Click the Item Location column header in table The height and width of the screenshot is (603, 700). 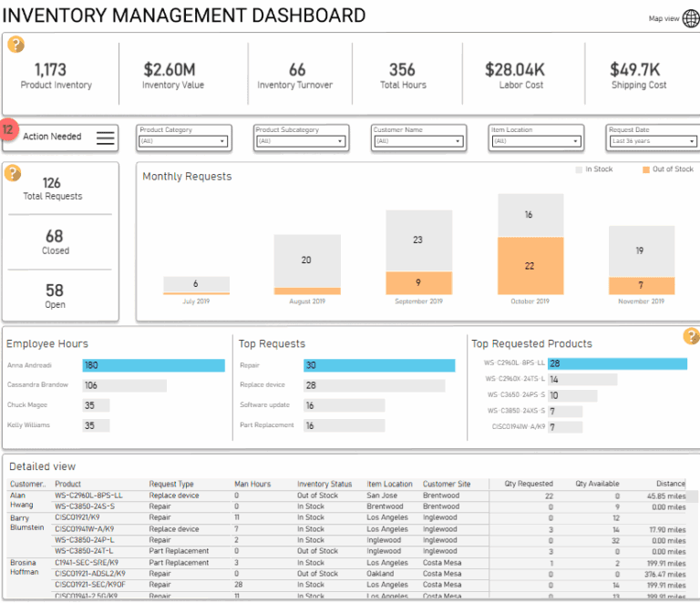tap(390, 484)
